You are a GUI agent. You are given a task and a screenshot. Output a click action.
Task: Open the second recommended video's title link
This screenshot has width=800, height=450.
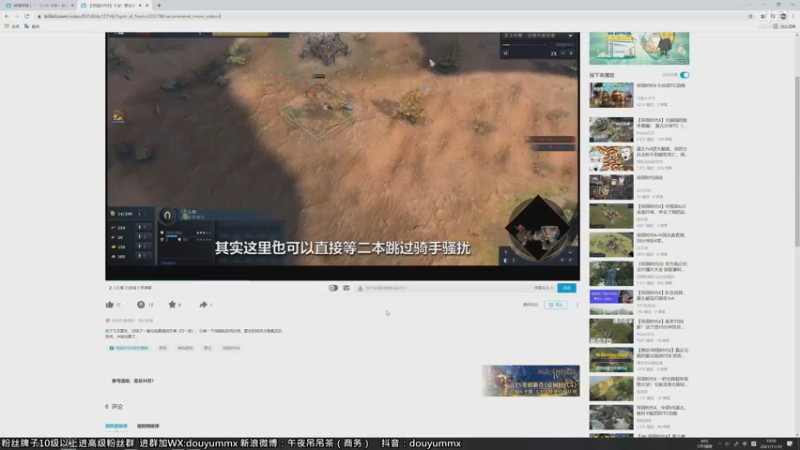point(662,123)
